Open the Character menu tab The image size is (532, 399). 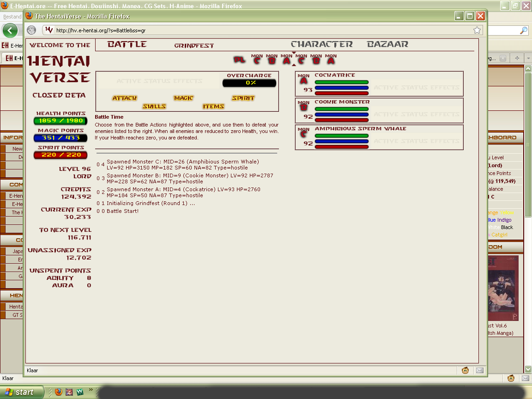click(321, 44)
